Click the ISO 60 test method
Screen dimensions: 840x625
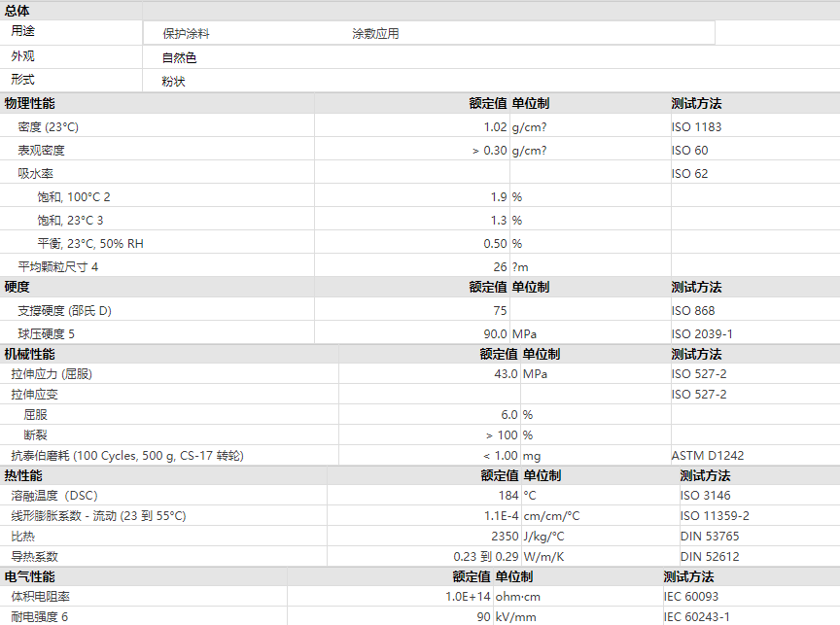[x=689, y=150]
